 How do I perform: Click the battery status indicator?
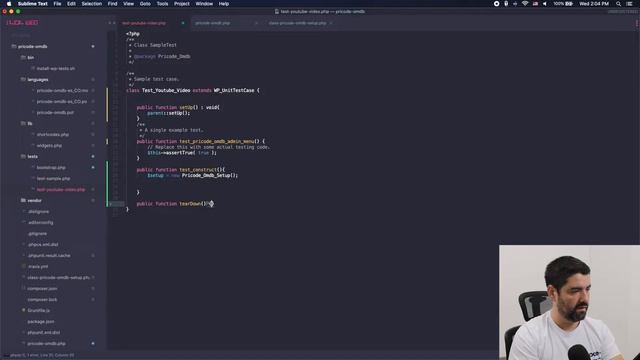coord(563,4)
